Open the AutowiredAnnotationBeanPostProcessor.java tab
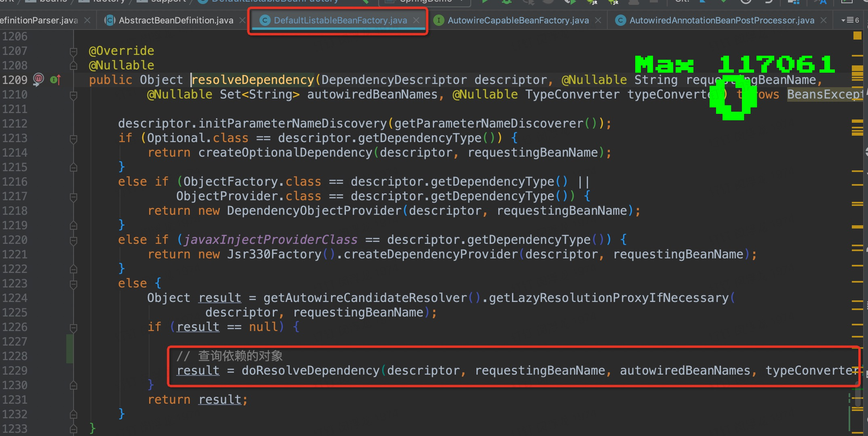 [x=722, y=20]
